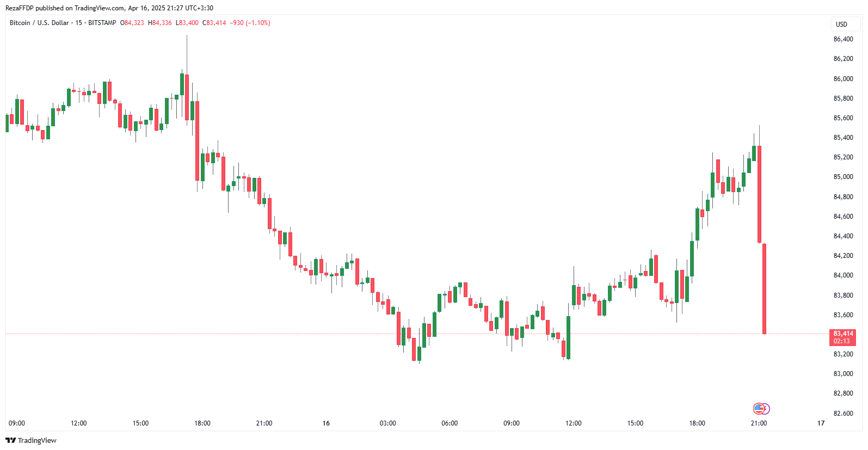The width and height of the screenshot is (868, 450).
Task: Click the date label 16 on time axis
Action: pos(326,423)
